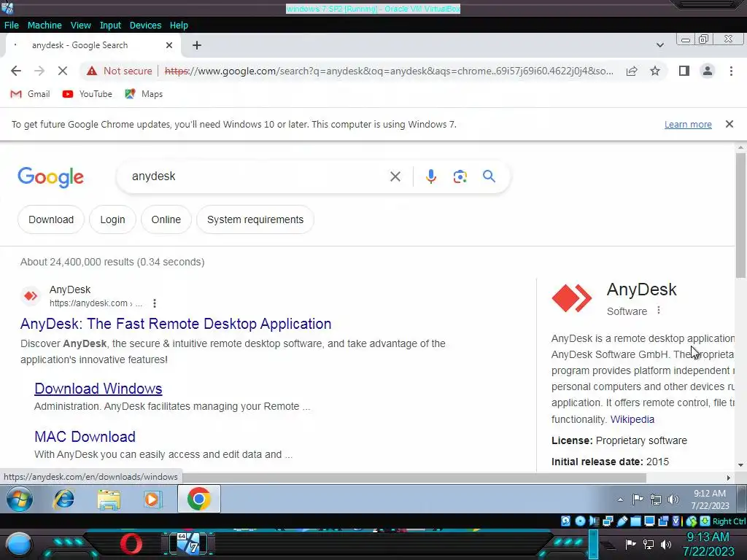Open the Wikipedia link
This screenshot has width=747, height=560.
(x=632, y=419)
